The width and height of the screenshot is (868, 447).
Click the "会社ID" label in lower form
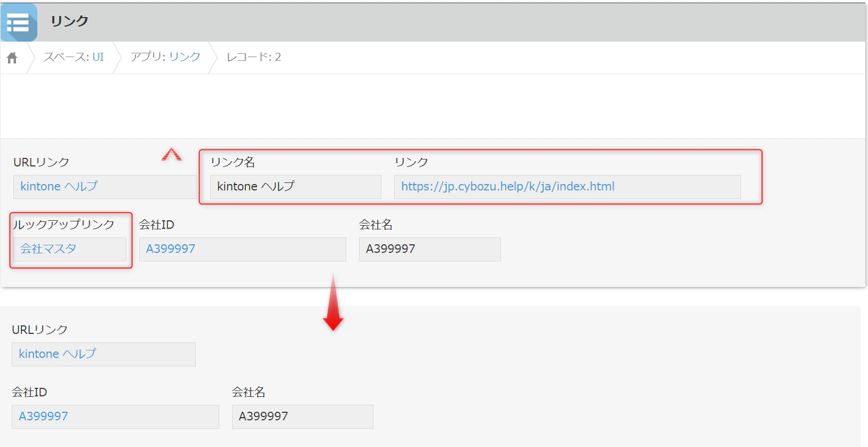tap(29, 392)
